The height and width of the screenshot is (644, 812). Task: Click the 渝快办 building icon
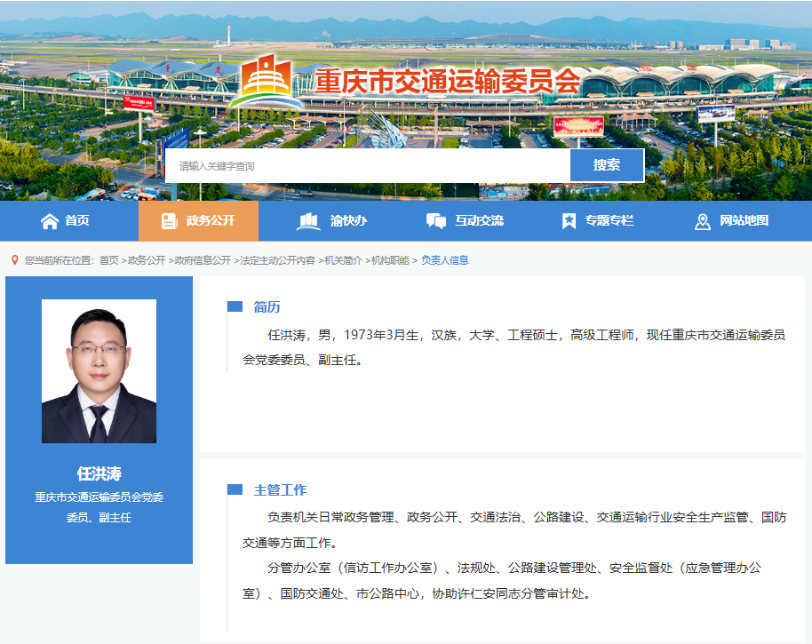click(x=308, y=221)
